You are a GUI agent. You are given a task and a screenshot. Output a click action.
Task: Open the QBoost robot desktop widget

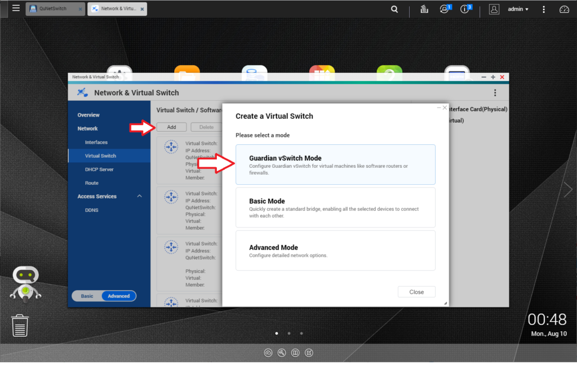[x=25, y=283]
